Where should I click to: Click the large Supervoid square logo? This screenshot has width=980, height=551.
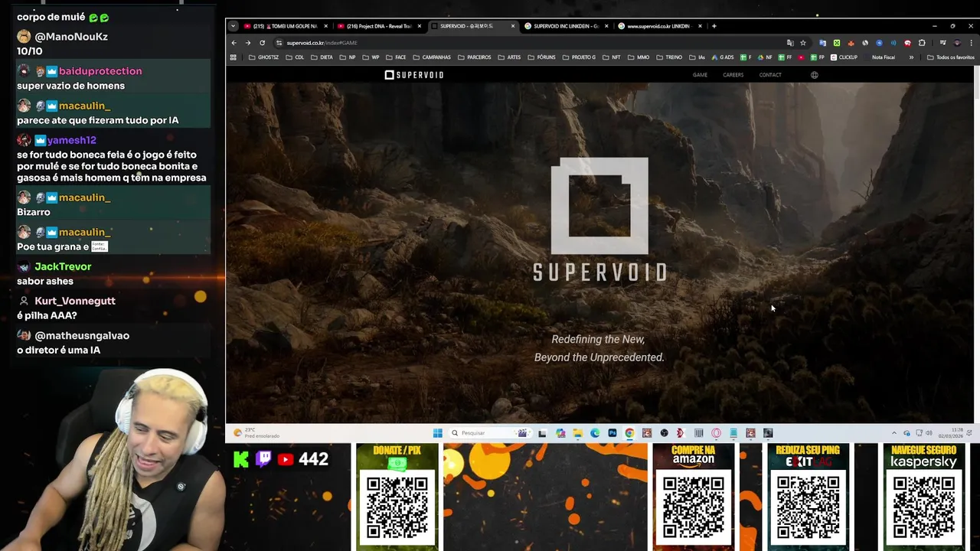pyautogui.click(x=599, y=206)
